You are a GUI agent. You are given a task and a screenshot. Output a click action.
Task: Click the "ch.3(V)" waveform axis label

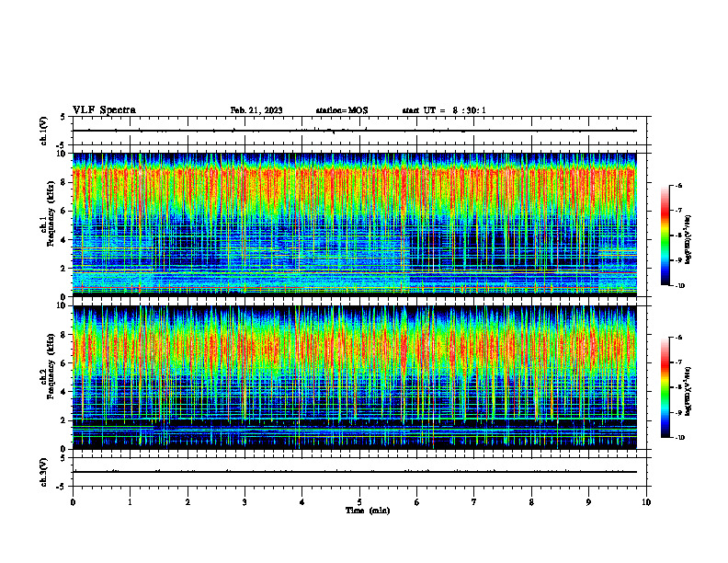(43, 472)
